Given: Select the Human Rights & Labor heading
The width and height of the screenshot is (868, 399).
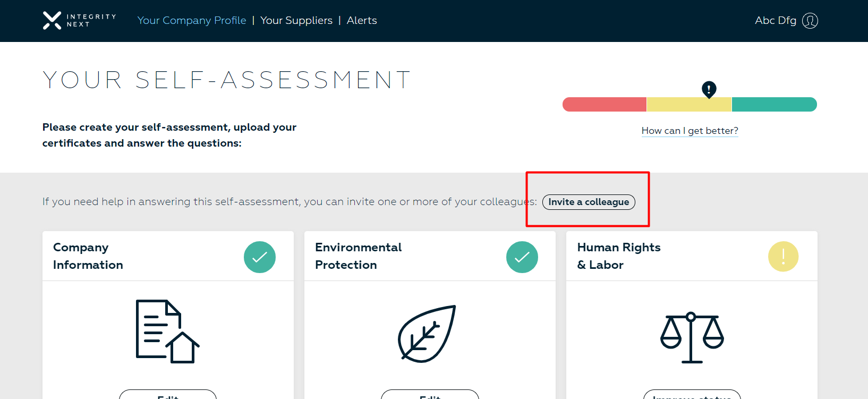Looking at the screenshot, I should (619, 256).
